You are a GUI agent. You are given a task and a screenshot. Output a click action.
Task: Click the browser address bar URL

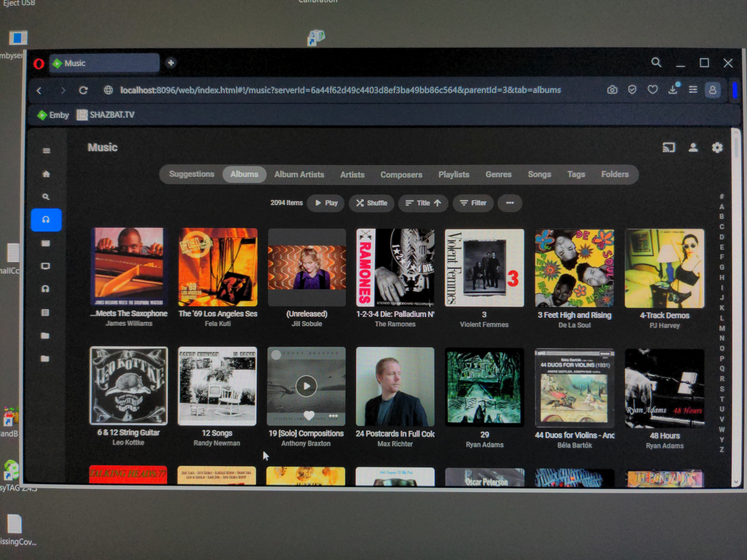(x=340, y=90)
